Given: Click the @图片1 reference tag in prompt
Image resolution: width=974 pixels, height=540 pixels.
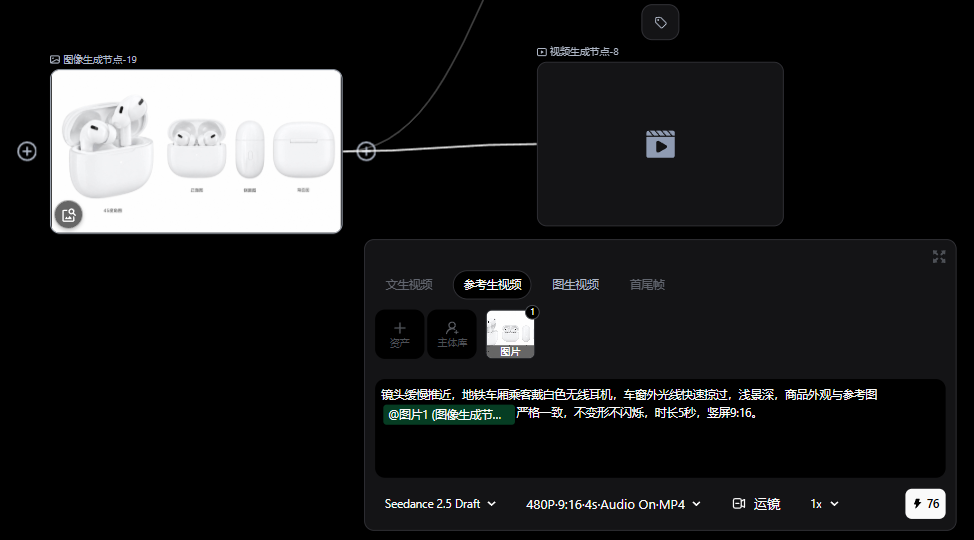Looking at the screenshot, I should (x=448, y=414).
